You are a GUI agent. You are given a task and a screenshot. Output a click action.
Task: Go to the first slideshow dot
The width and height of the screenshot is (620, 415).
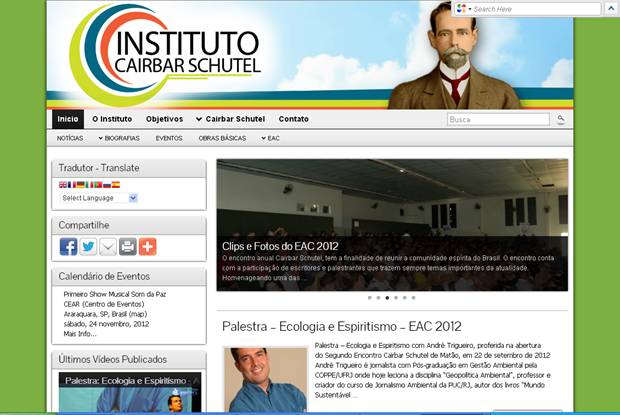(x=370, y=298)
